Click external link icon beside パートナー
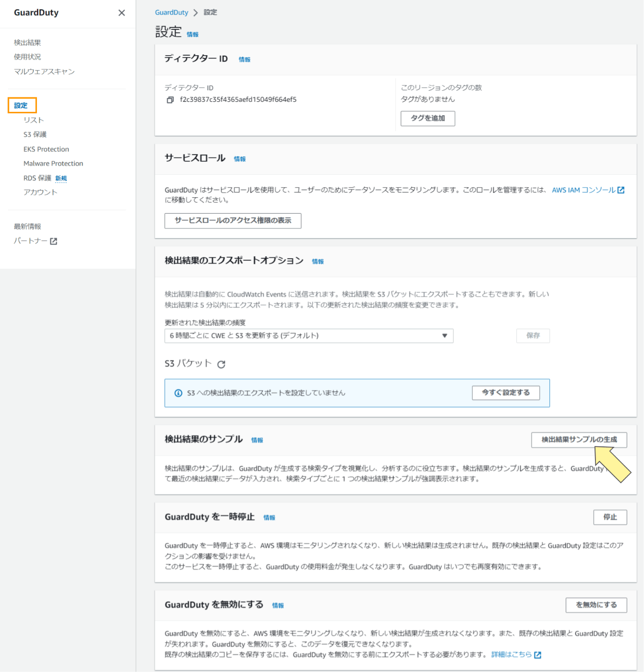This screenshot has width=644, height=672. 53,241
